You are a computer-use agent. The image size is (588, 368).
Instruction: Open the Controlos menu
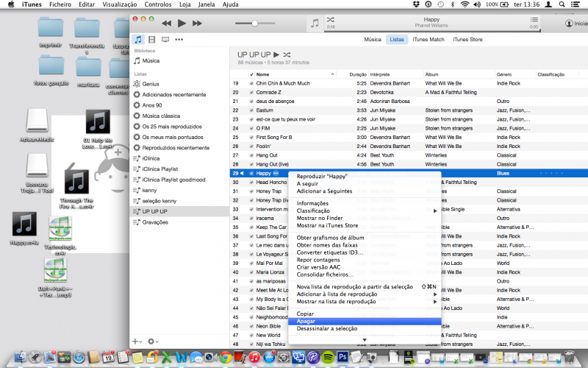coord(158,4)
